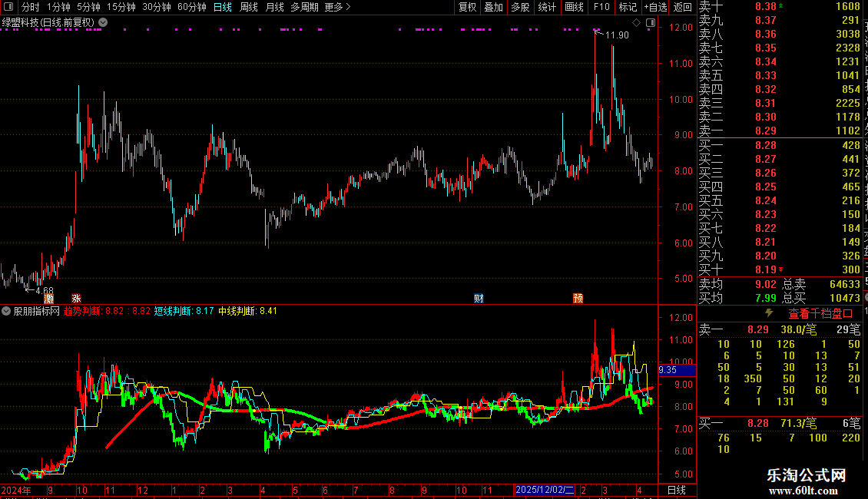Click the 2025/12/02 date marker on axis
The width and height of the screenshot is (868, 499).
click(x=545, y=490)
